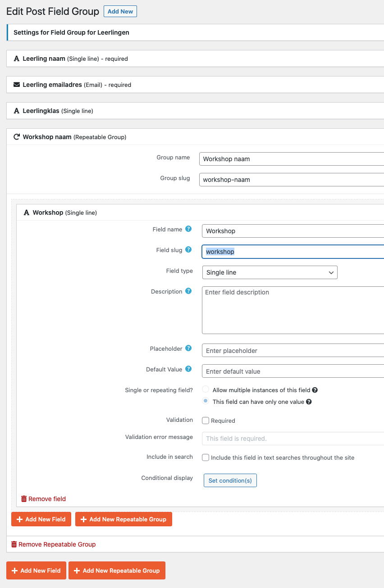Click the Placeholder input box
This screenshot has height=588, width=384.
pyautogui.click(x=293, y=351)
